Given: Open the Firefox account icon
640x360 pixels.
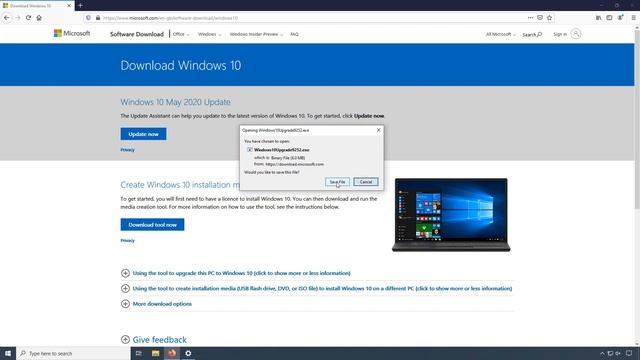Looking at the screenshot, I should point(620,18).
